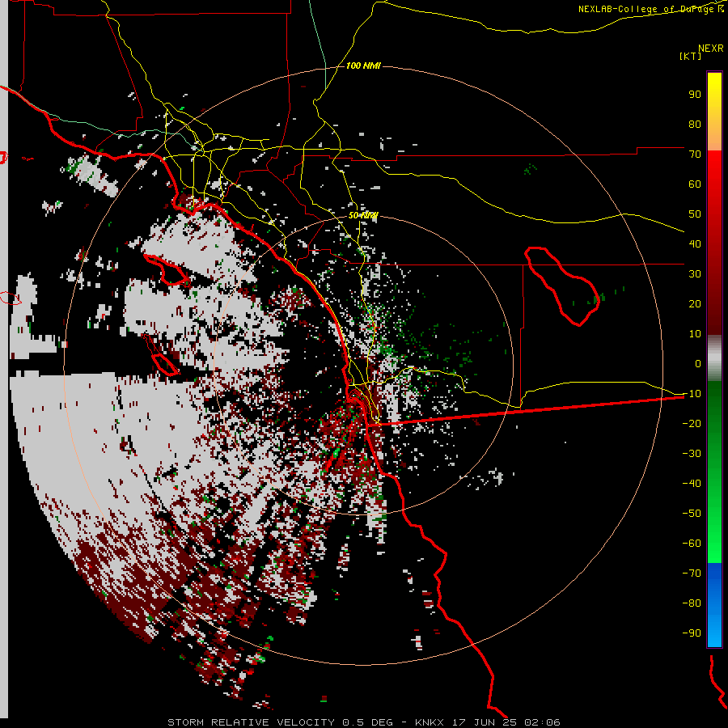Click the 0.5 DEG elevation text
The width and height of the screenshot is (728, 728).
pos(368,722)
